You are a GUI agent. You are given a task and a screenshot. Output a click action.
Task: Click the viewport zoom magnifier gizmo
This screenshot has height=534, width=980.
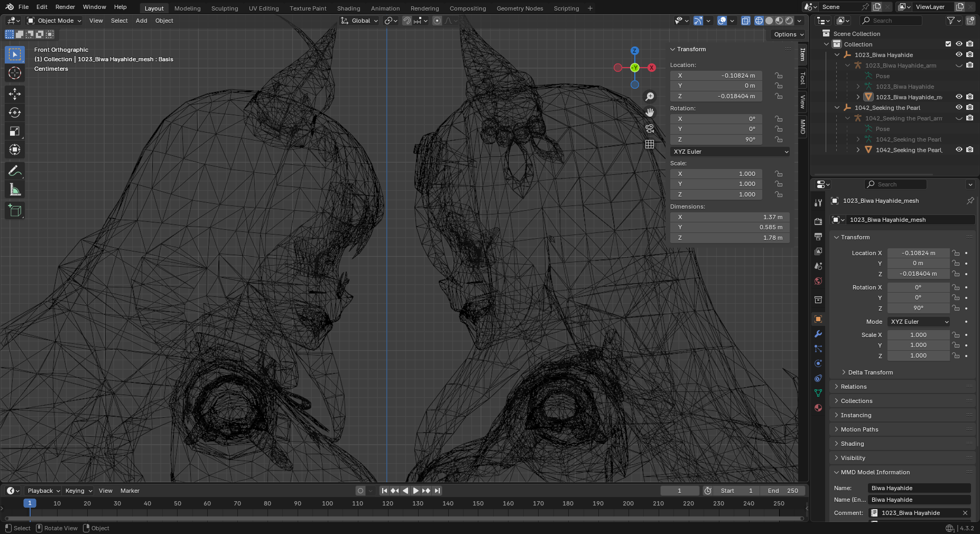pyautogui.click(x=650, y=97)
